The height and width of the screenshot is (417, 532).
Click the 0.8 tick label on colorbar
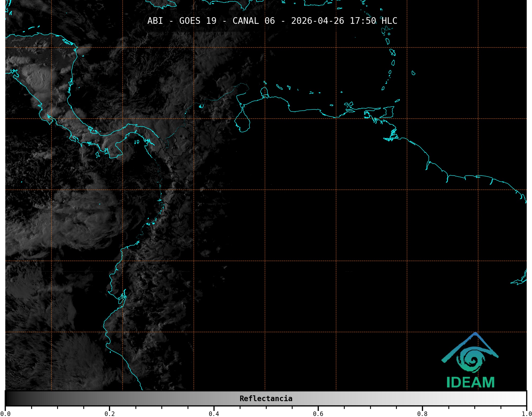(422, 414)
